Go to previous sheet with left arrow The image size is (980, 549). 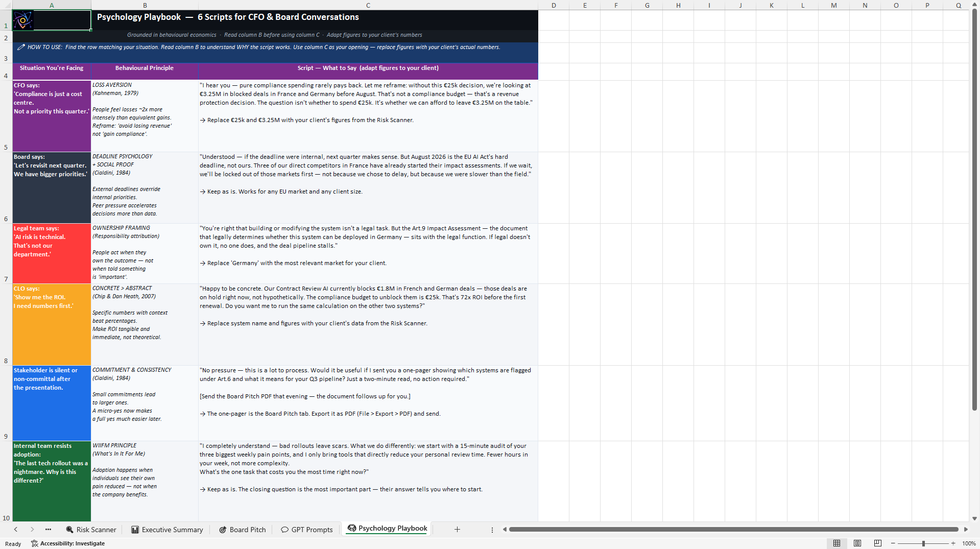[16, 530]
